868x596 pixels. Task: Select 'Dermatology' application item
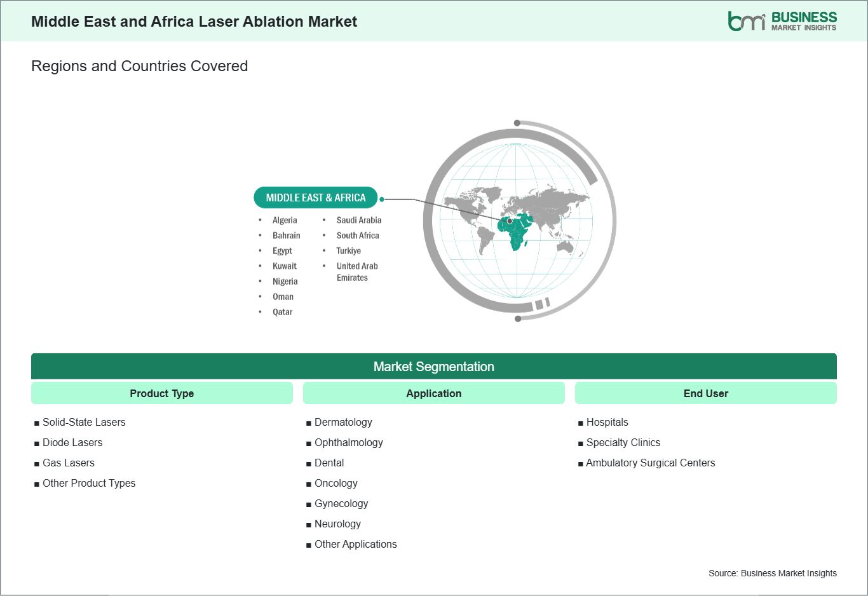(343, 422)
